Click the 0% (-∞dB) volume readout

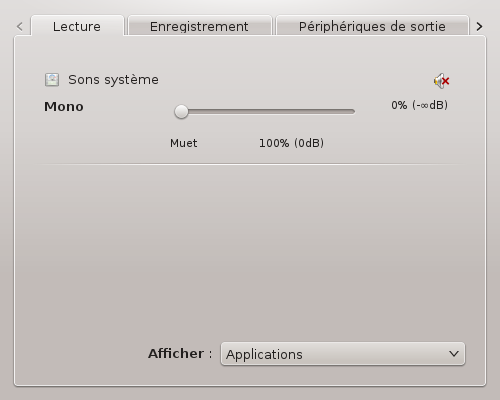(419, 105)
